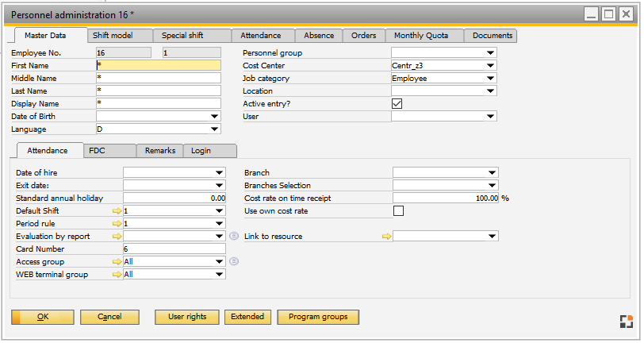Click the link arrow for WEB terminal group
Screen dimensions: 644x343
click(117, 275)
